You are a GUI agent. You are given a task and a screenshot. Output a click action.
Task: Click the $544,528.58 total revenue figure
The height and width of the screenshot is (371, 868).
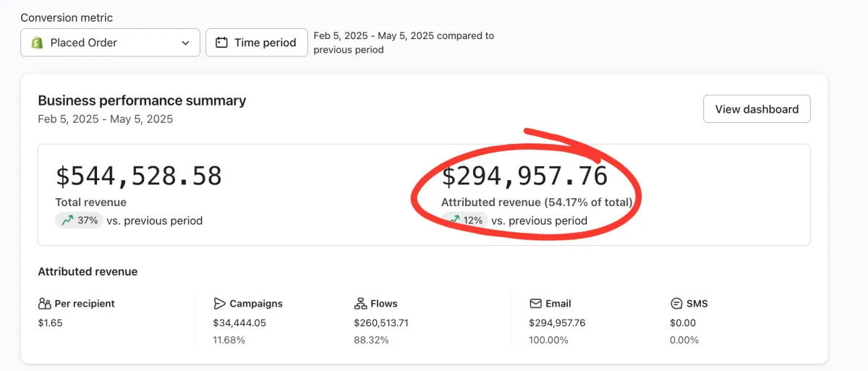[139, 176]
